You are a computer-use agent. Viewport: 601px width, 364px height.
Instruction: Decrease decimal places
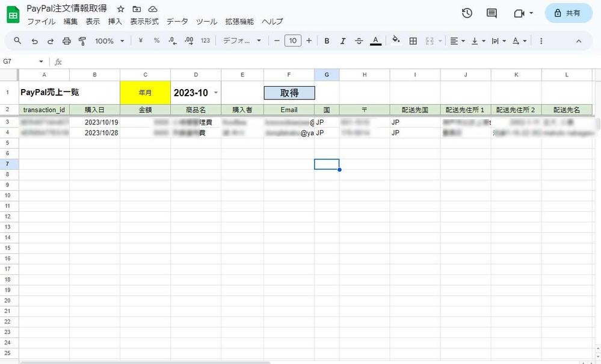173,41
